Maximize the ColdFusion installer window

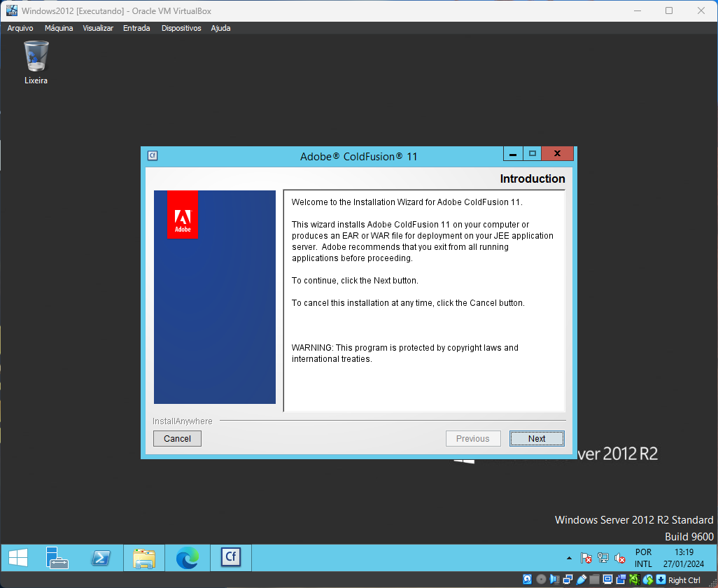pyautogui.click(x=532, y=154)
